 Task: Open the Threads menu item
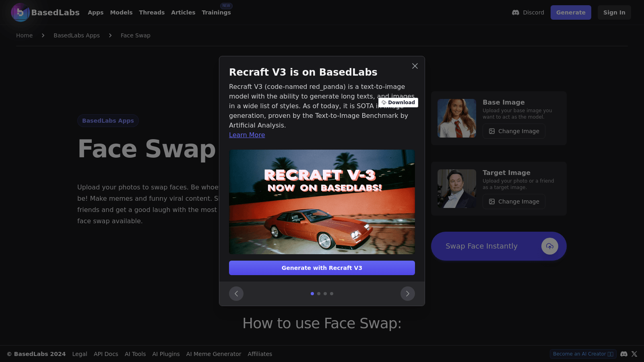click(x=152, y=12)
